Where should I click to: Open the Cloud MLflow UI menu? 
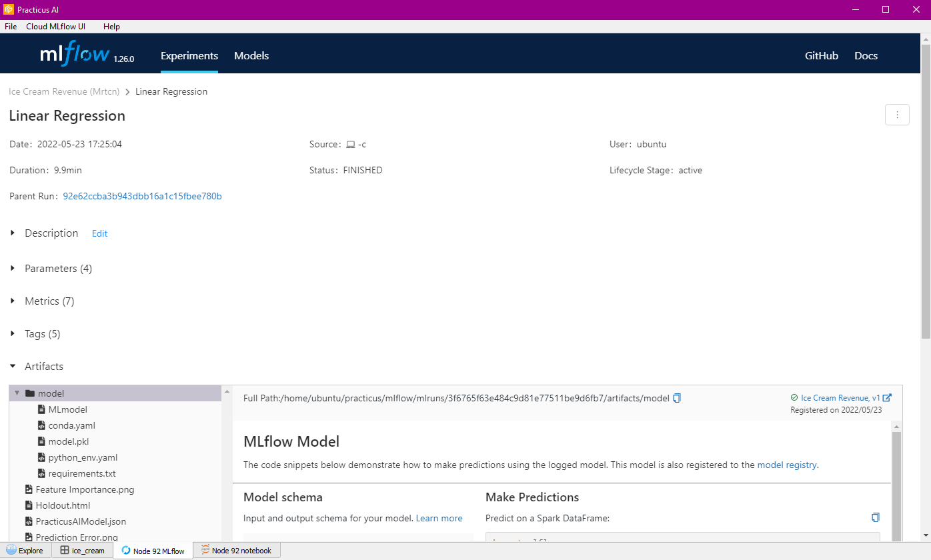(x=56, y=26)
